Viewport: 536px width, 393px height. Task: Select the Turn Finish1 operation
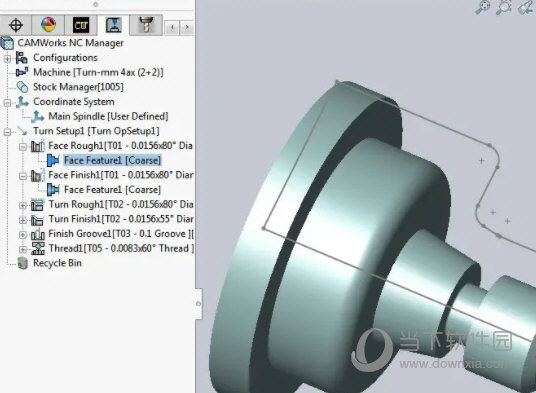tap(121, 219)
